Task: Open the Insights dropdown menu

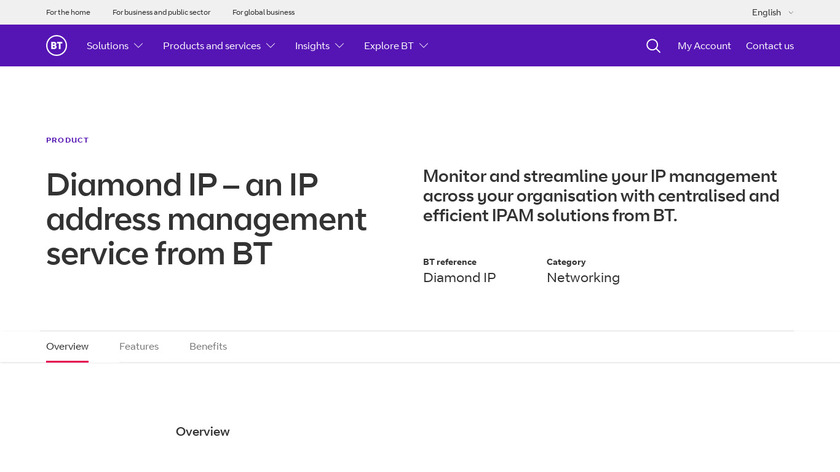Action: tap(319, 46)
